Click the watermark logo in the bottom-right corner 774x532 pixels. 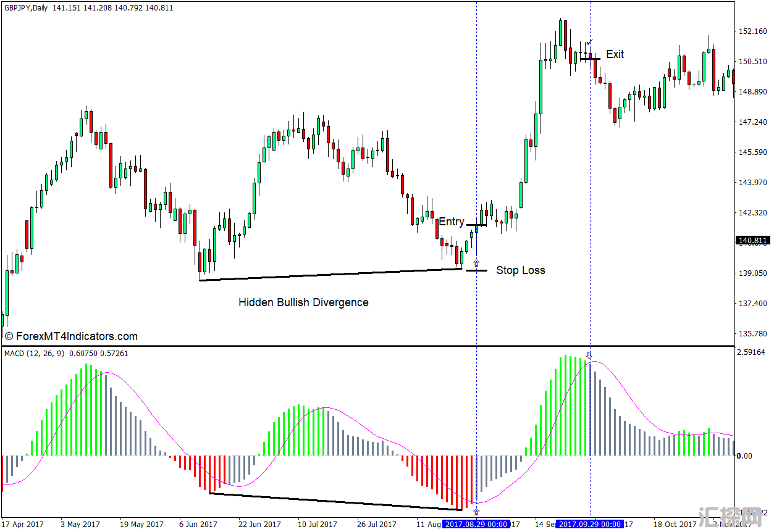coord(730,517)
